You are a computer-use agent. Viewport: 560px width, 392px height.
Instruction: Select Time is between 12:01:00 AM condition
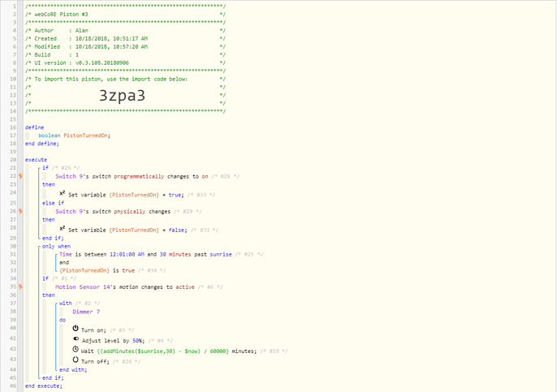point(146,254)
